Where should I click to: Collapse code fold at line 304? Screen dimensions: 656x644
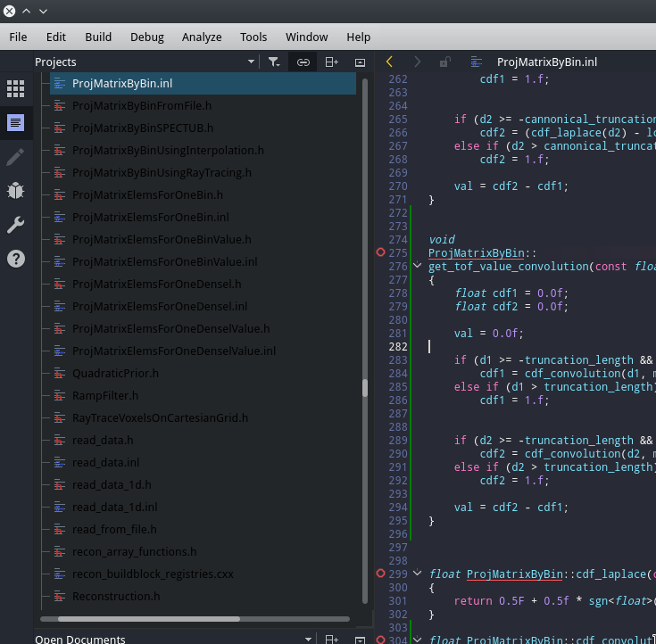[x=417, y=639]
